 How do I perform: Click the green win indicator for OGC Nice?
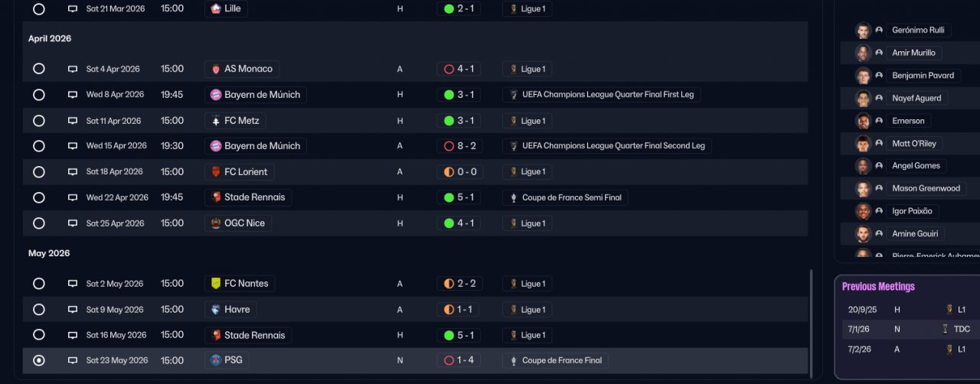click(x=449, y=223)
